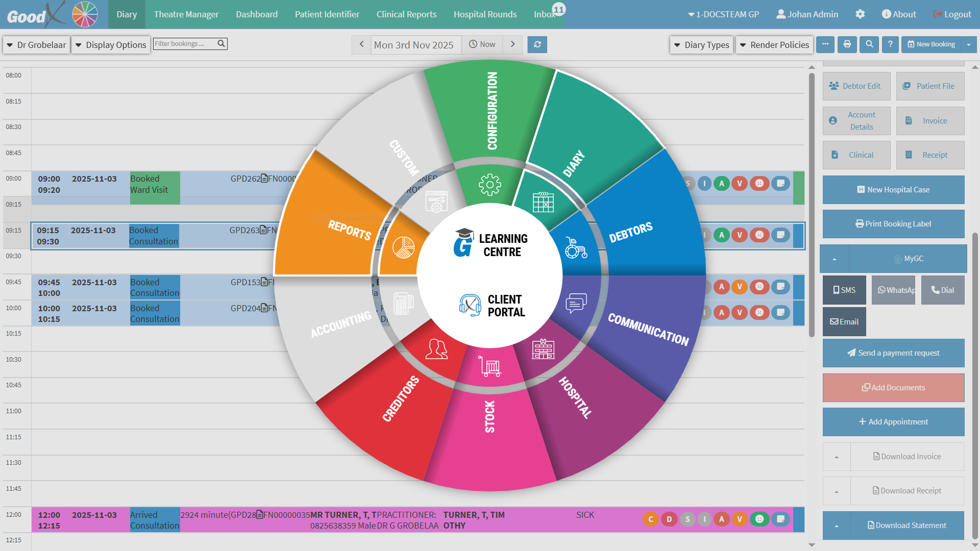The width and height of the screenshot is (980, 551).
Task: Toggle the 'V' status on 09:15 booking
Action: pyautogui.click(x=740, y=235)
